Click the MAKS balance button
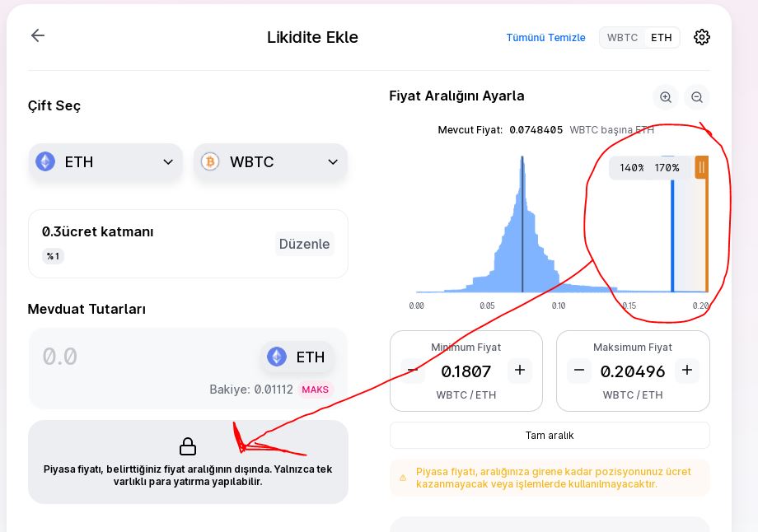 tap(315, 390)
